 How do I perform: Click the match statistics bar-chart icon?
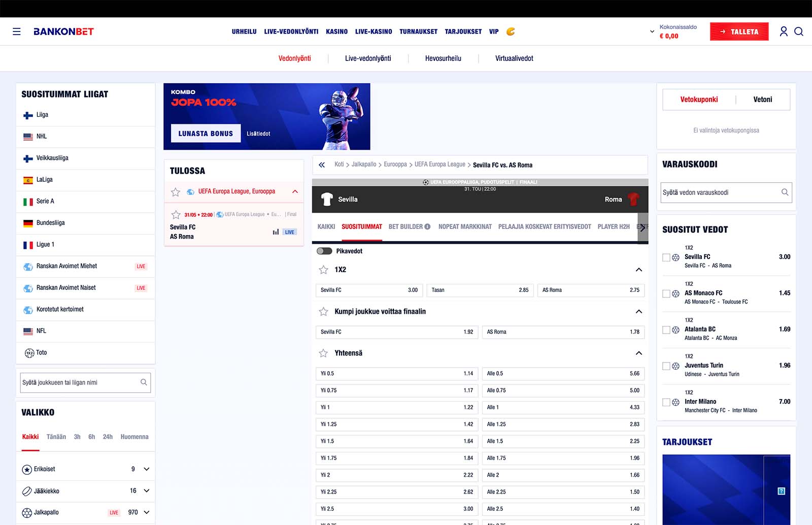276,232
